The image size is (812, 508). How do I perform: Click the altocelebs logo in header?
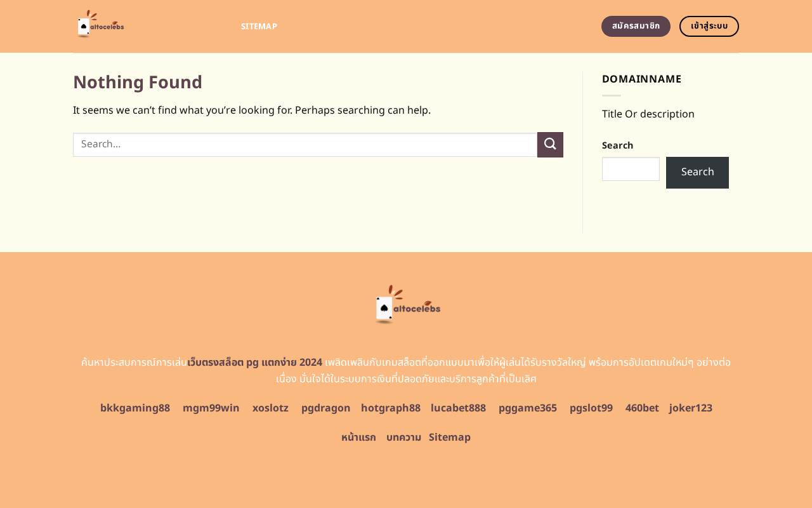point(100,25)
